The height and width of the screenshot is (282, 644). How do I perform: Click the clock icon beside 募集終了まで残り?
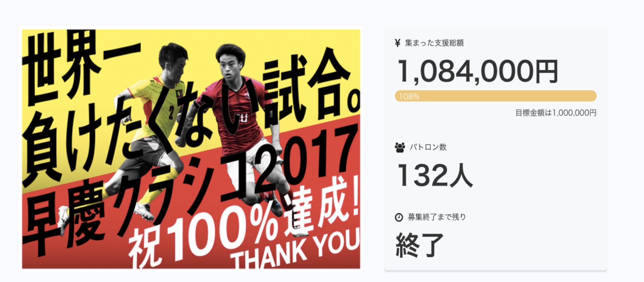[399, 217]
